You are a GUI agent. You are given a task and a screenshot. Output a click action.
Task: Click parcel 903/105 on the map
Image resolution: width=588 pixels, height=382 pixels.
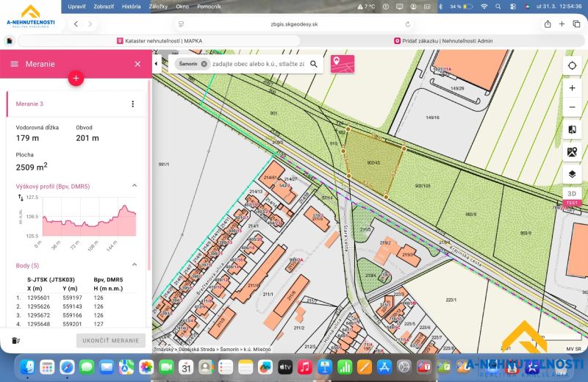(x=423, y=186)
